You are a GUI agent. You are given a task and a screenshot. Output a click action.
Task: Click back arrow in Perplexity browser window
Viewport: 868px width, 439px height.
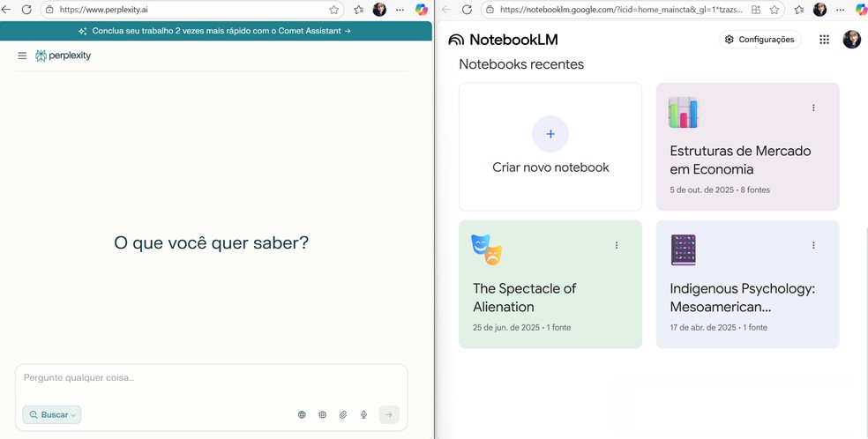(x=5, y=10)
